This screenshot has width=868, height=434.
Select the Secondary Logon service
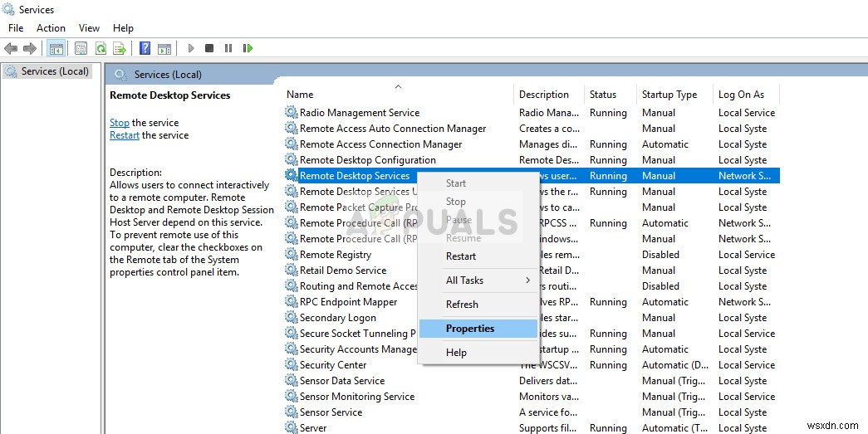coord(532,318)
